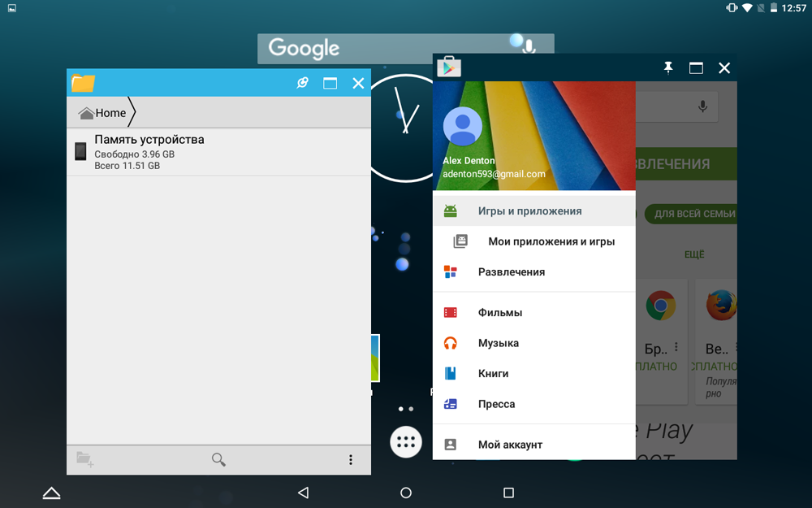Tap the microphone in Google search widget

pyautogui.click(x=529, y=48)
